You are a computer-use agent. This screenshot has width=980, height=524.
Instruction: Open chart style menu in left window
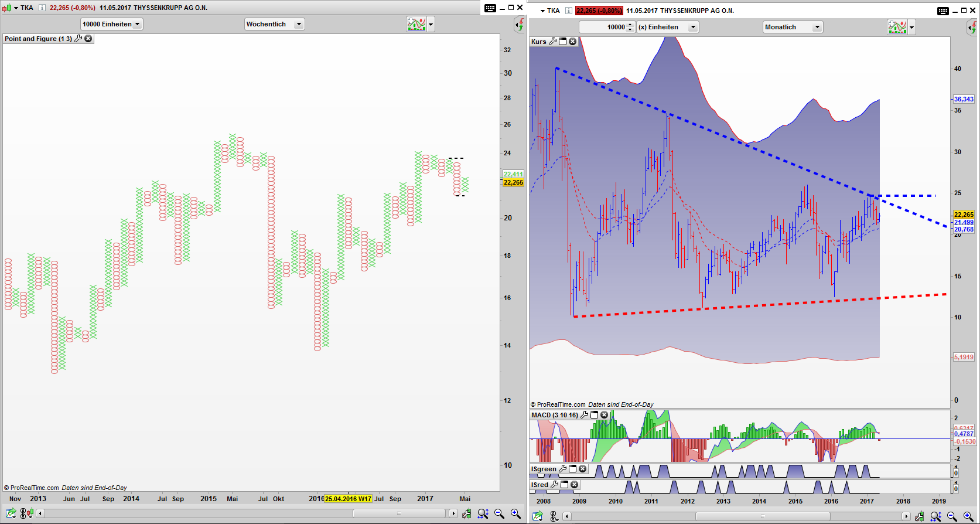coord(6,8)
